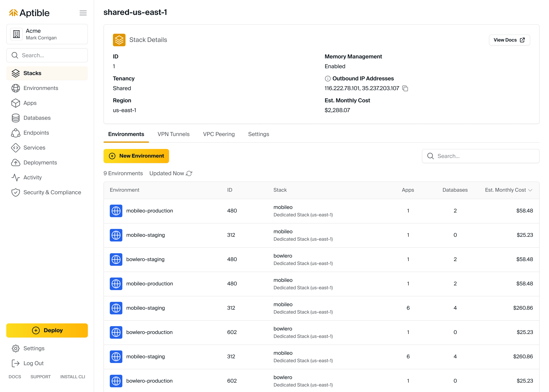Click the $2,288.07 monthly cost value
The width and height of the screenshot is (549, 392).
(337, 110)
